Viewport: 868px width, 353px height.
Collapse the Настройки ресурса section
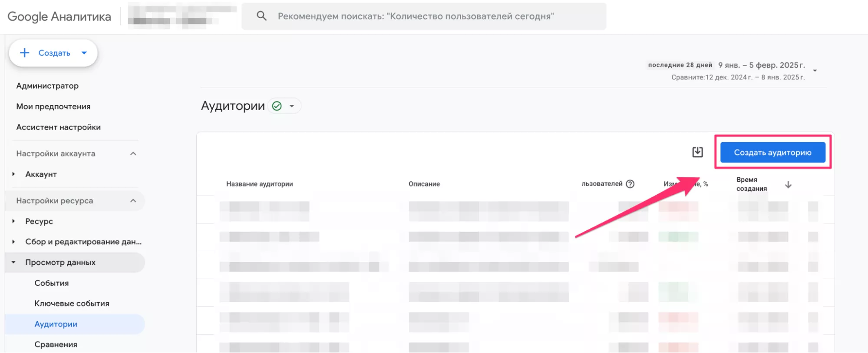(133, 200)
